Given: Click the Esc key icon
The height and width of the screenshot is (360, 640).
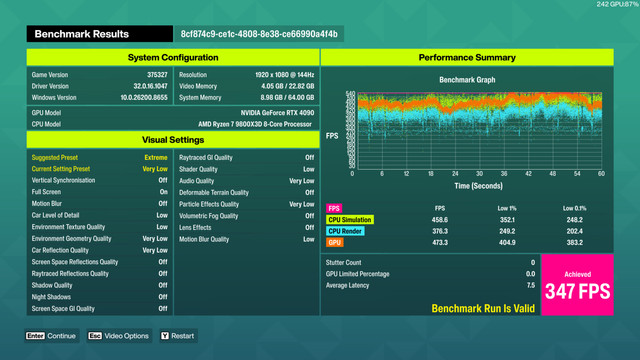Looking at the screenshot, I should [95, 336].
